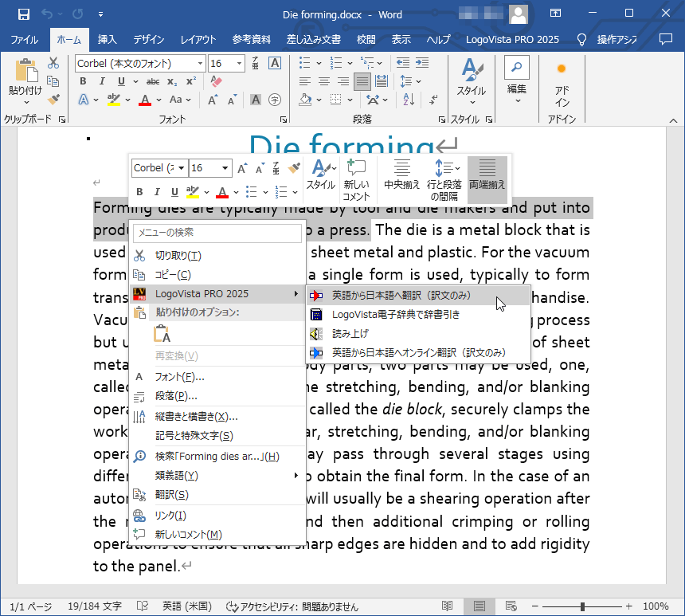Click the Format Painter brush in the ribbon clipboard group
685x616 pixels.
pyautogui.click(x=53, y=100)
